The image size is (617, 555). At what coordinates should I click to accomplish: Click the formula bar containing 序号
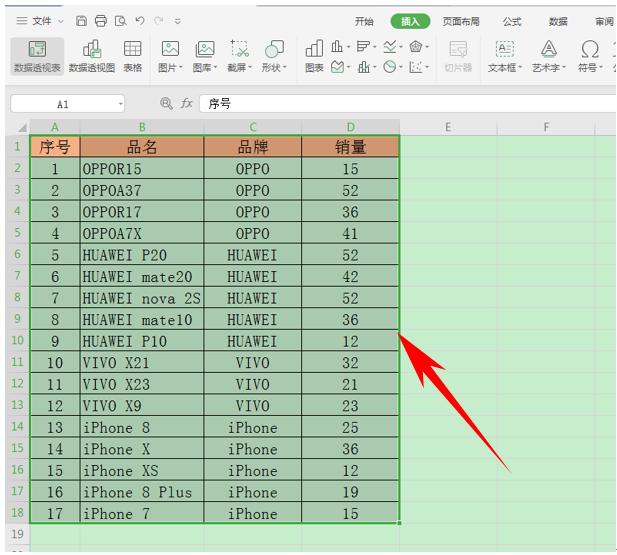(407, 104)
